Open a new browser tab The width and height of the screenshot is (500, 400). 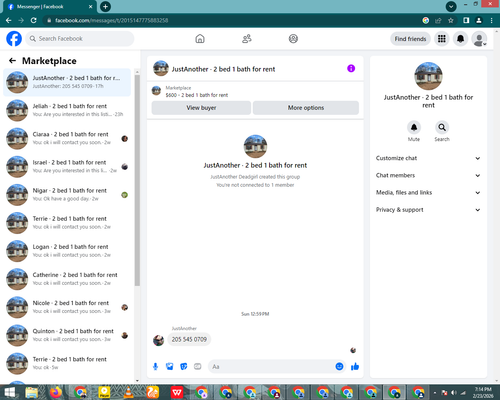click(105, 6)
